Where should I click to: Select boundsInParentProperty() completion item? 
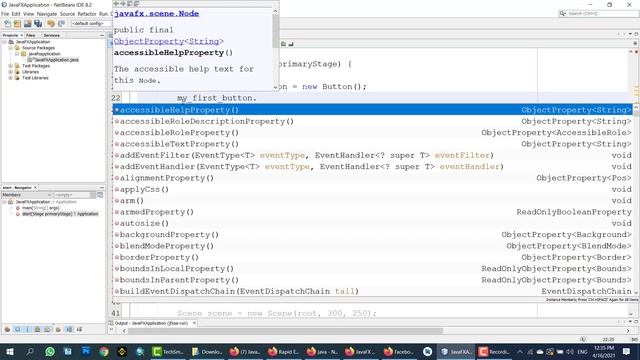[373, 280]
